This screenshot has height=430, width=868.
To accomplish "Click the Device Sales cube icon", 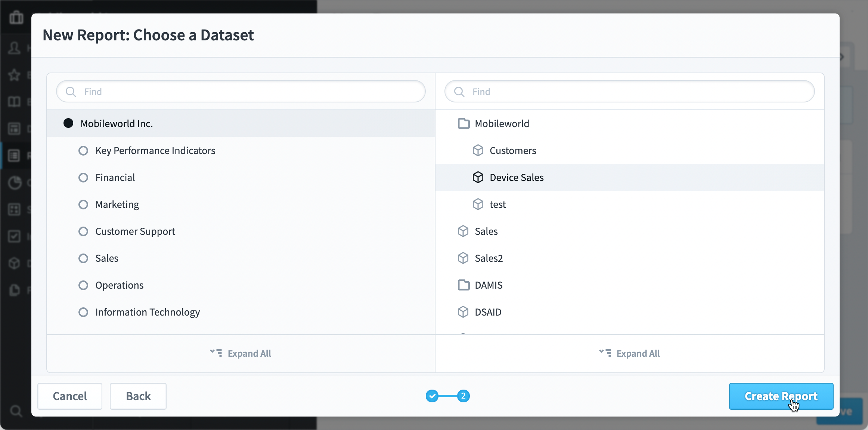I will (x=478, y=177).
